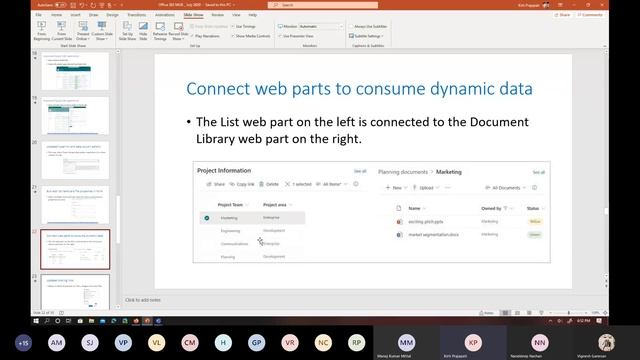Toggle the Notes button in status bar
This screenshot has width=640, height=360.
tap(486, 313)
